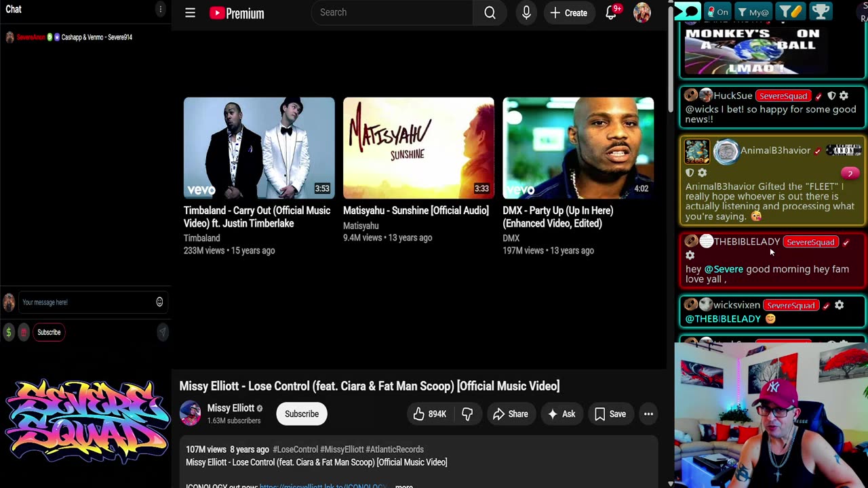
Task: Click the filter and pill icon
Action: pyautogui.click(x=790, y=12)
